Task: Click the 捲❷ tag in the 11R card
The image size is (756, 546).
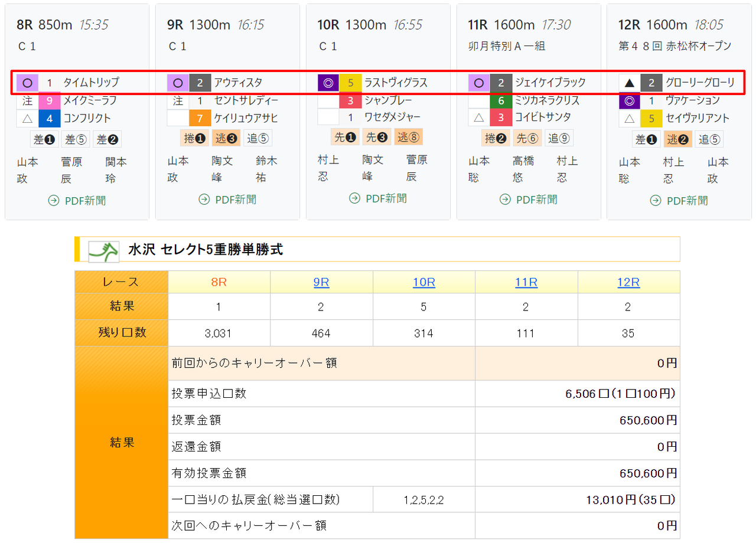Action: pos(496,138)
